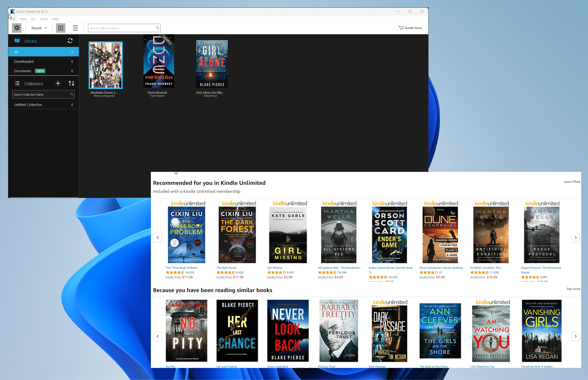Open the Vanishing Girls cover
The height and width of the screenshot is (380, 588).
(542, 331)
